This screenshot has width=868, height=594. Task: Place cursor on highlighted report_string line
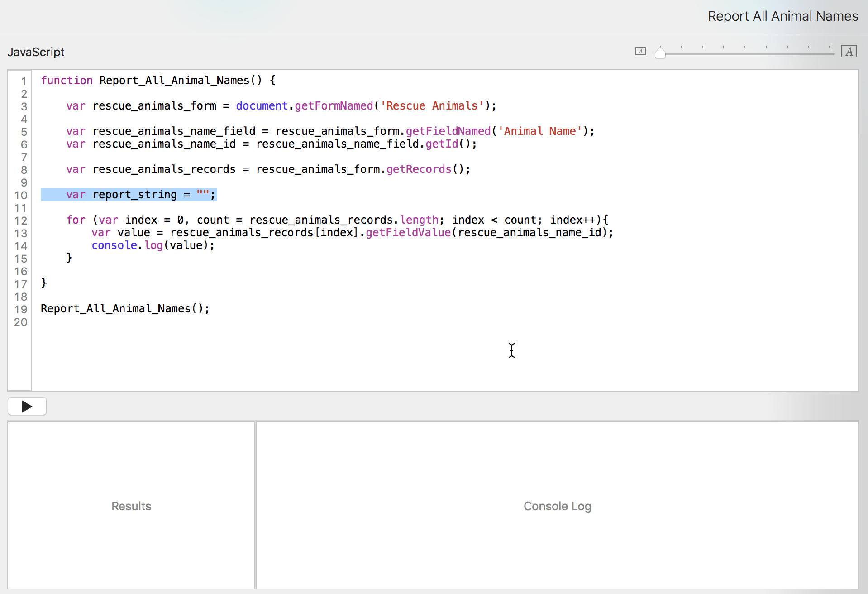(134, 195)
